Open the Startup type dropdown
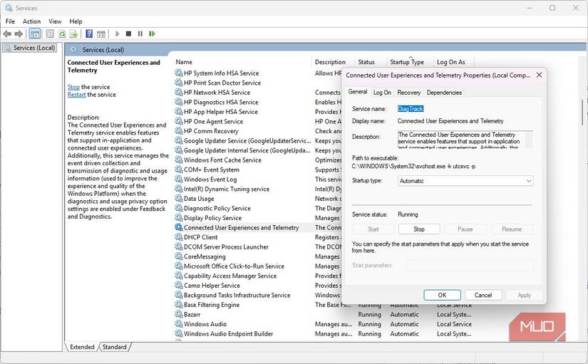Screen dimensions: 588x364 (465, 181)
